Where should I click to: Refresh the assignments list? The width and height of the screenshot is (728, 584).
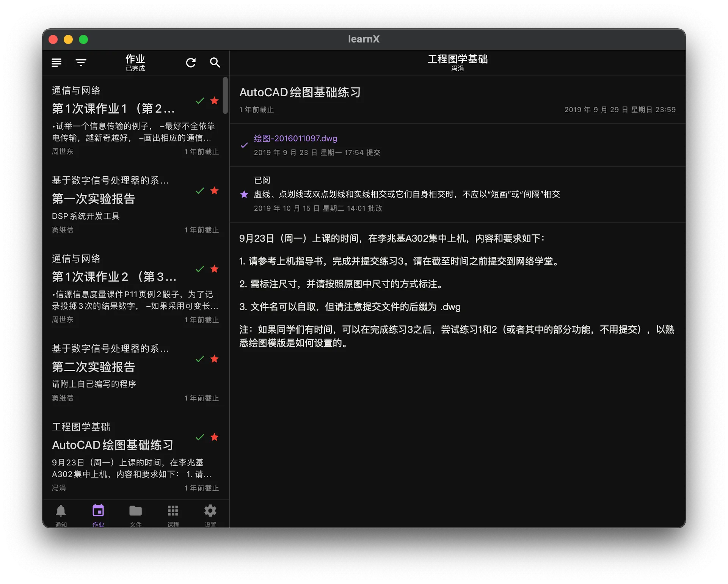click(x=191, y=63)
